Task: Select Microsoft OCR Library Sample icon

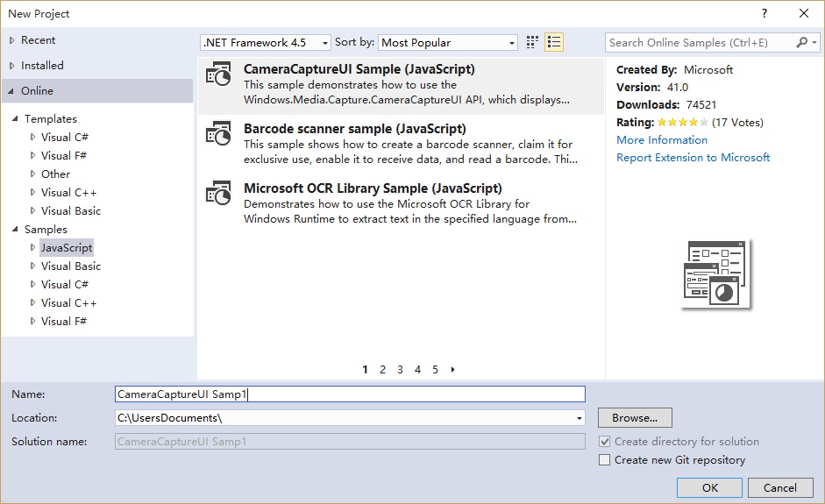Action: 218,195
